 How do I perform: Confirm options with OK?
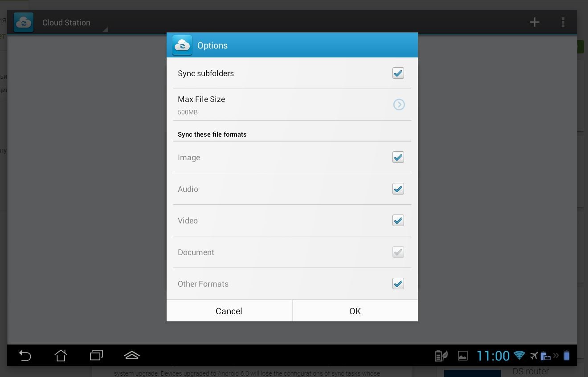pyautogui.click(x=355, y=311)
